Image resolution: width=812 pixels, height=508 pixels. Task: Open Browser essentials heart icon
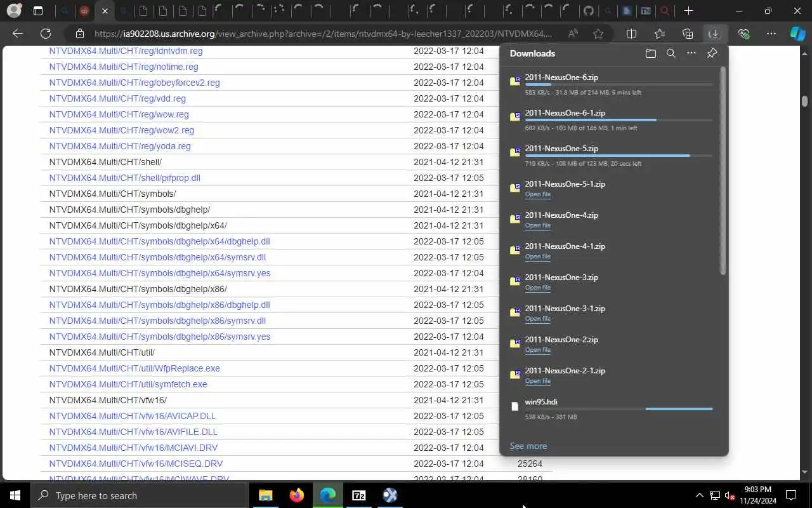(743, 34)
